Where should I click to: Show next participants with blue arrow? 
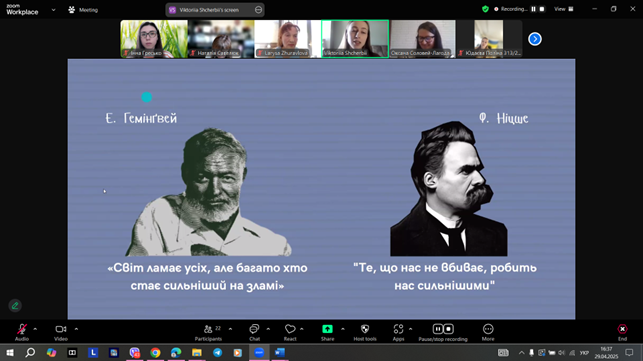[535, 39]
